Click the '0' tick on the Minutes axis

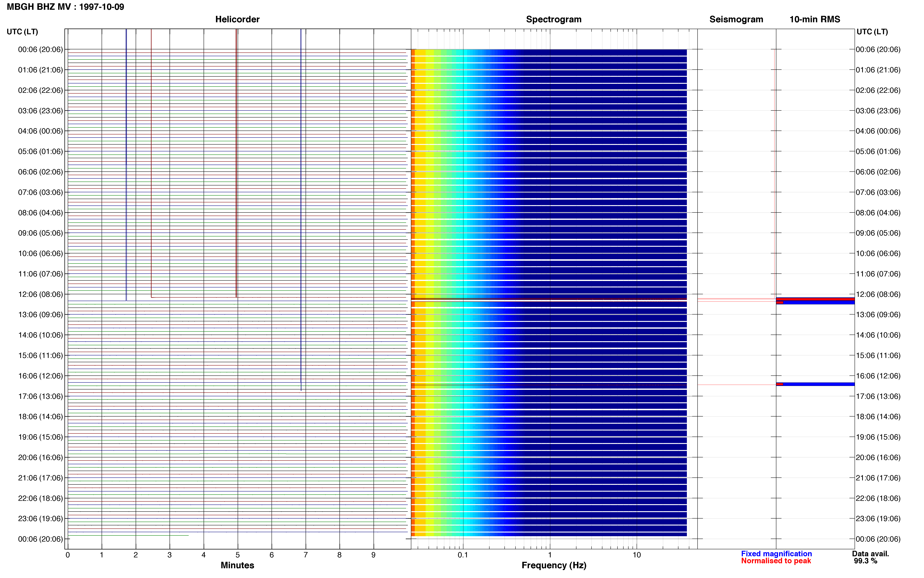tap(68, 555)
